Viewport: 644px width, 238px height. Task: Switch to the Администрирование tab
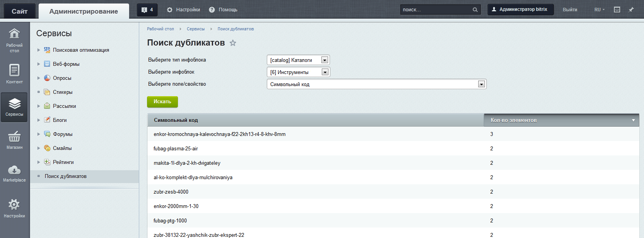pos(84,11)
